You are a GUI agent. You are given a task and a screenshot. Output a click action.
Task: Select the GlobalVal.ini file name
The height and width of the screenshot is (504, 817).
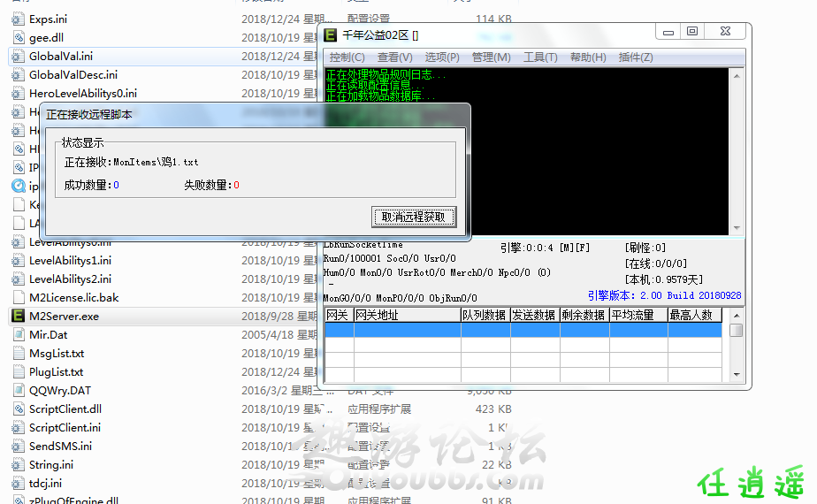coord(61,57)
